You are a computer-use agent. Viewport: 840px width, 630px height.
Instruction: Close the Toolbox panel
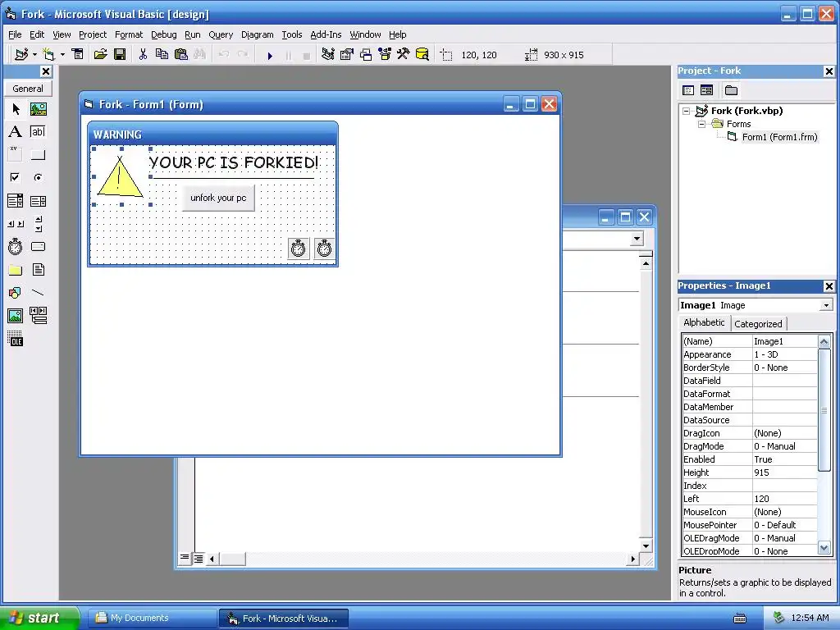[46, 71]
